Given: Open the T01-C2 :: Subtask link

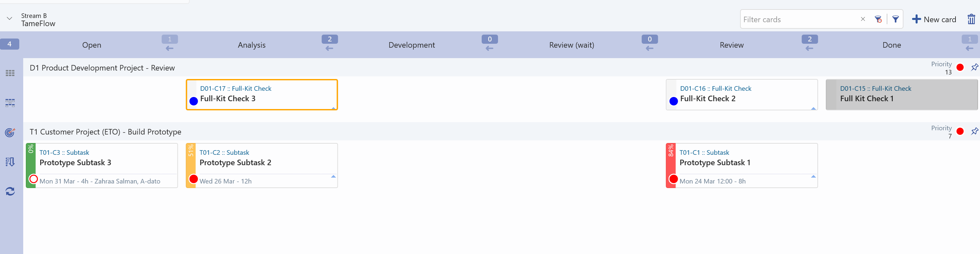Looking at the screenshot, I should (224, 152).
